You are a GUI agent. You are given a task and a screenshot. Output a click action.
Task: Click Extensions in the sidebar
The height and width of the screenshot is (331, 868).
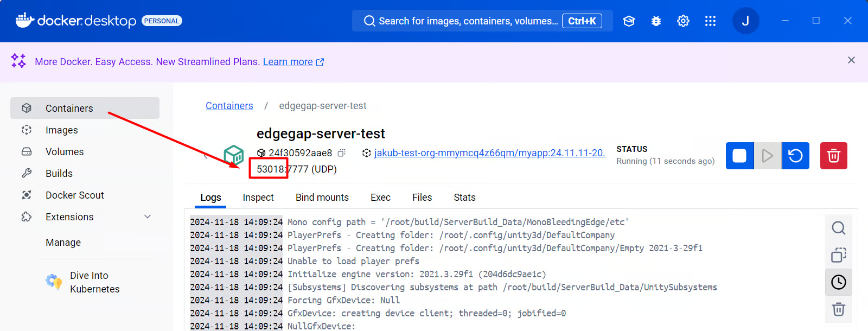click(69, 217)
